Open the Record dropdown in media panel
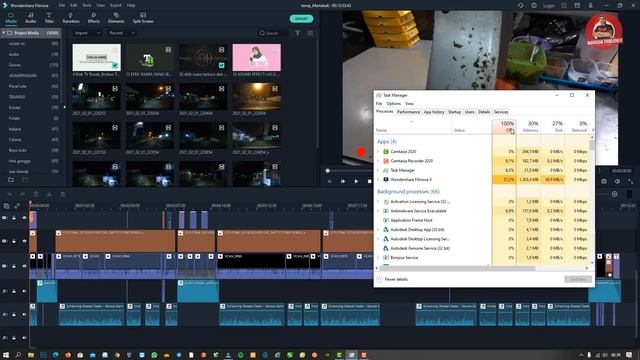Image resolution: width=640 pixels, height=360 pixels. click(121, 33)
